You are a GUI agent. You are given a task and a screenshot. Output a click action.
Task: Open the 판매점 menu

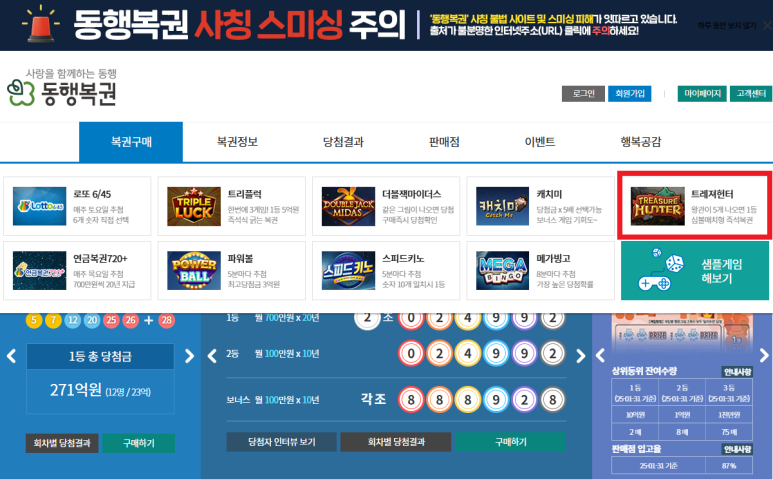(444, 142)
